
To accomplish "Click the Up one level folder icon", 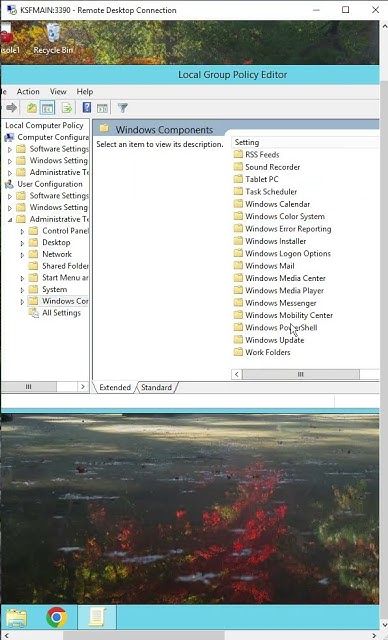I will 32,108.
